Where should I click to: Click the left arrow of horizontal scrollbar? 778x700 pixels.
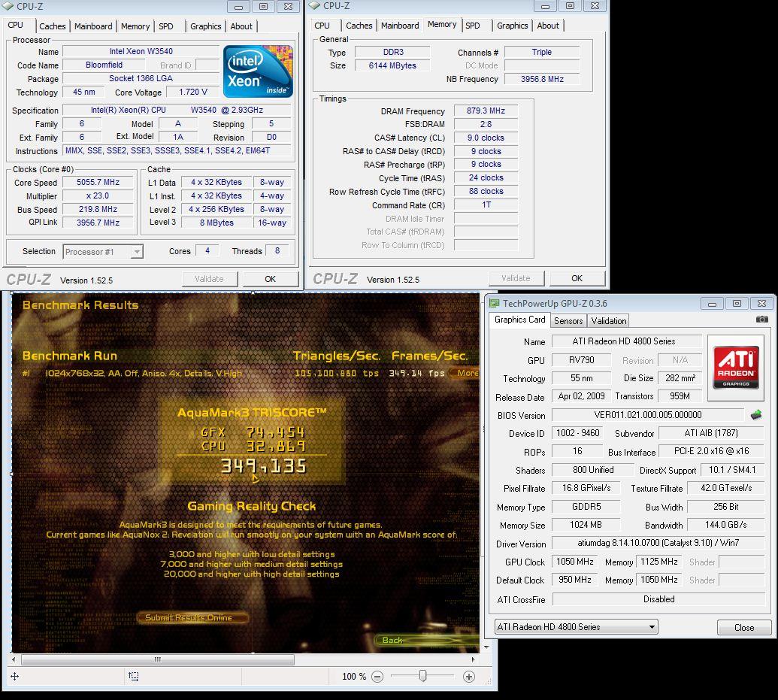pyautogui.click(x=14, y=660)
